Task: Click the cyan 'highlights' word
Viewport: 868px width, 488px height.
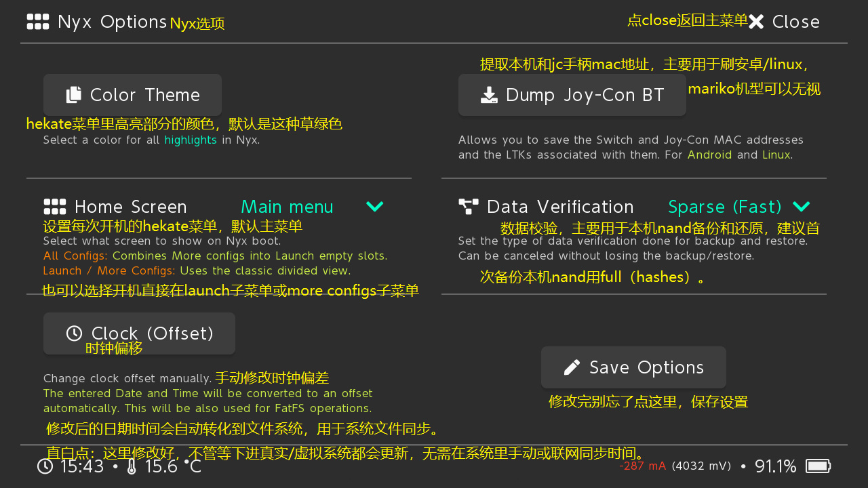Action: [191, 140]
